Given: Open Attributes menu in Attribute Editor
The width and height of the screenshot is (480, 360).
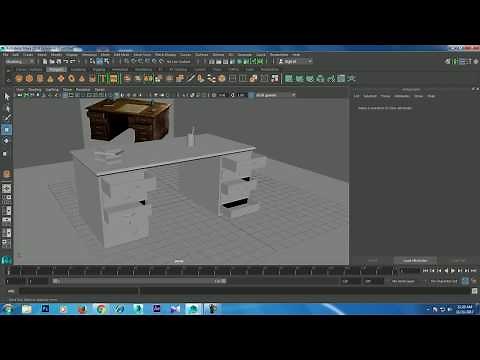Looking at the screenshot, I should pyautogui.click(x=402, y=96).
